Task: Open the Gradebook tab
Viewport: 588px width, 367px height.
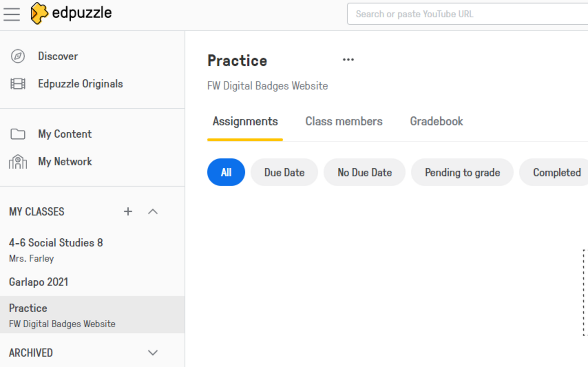Action: click(436, 121)
